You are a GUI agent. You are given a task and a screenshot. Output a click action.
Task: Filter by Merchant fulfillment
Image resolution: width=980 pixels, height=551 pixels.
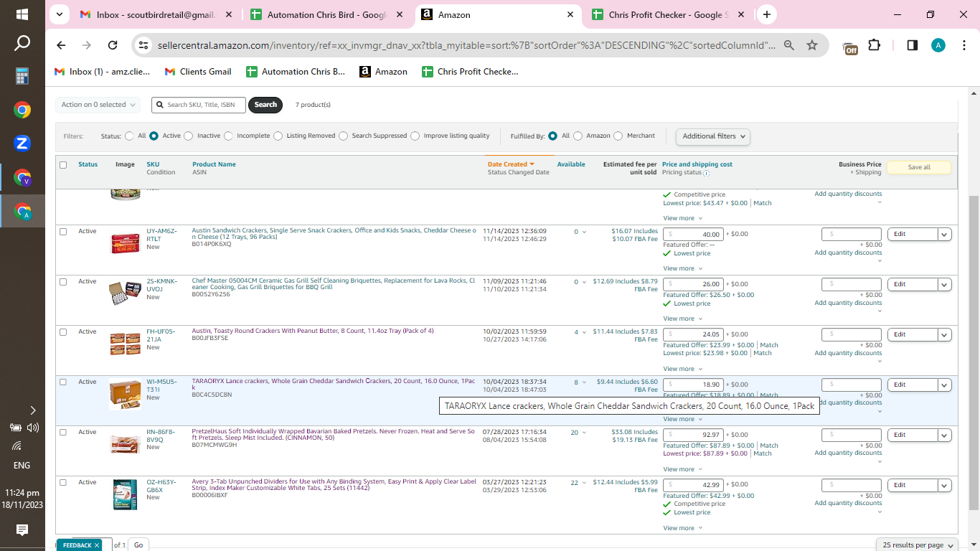618,136
